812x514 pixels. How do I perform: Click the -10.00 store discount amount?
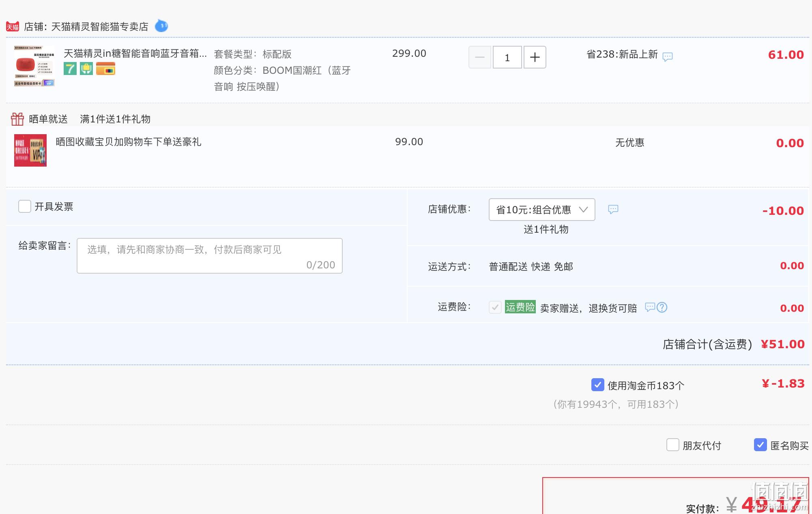coord(783,211)
